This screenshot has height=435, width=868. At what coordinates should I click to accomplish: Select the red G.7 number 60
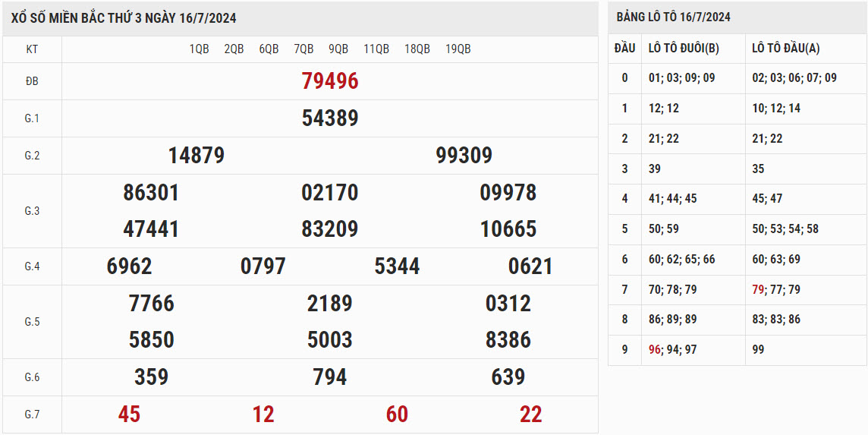point(397,415)
